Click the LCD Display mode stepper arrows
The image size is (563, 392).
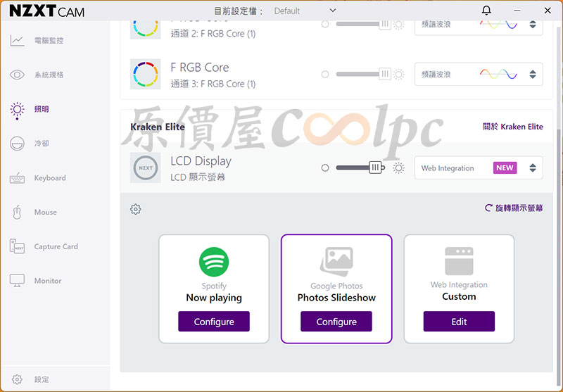point(533,167)
